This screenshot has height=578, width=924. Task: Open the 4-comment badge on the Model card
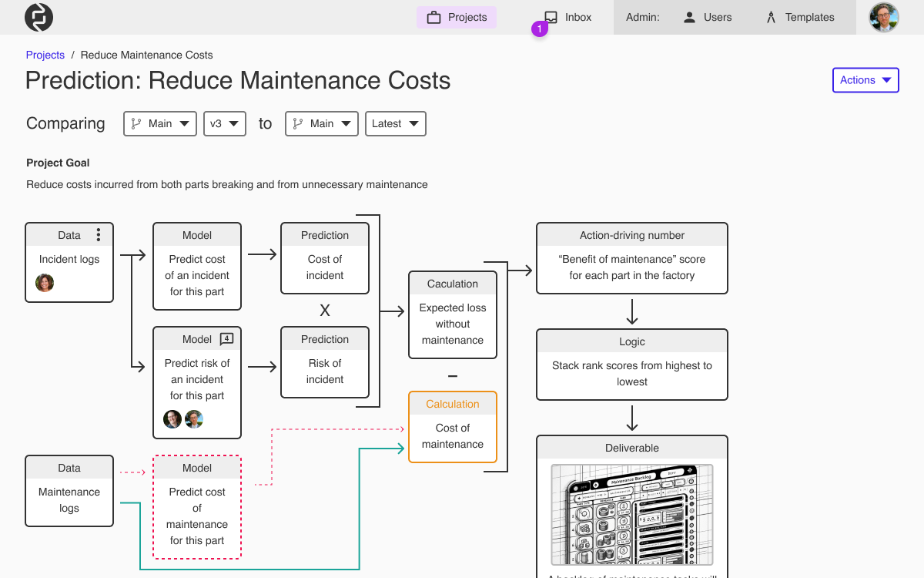(226, 338)
